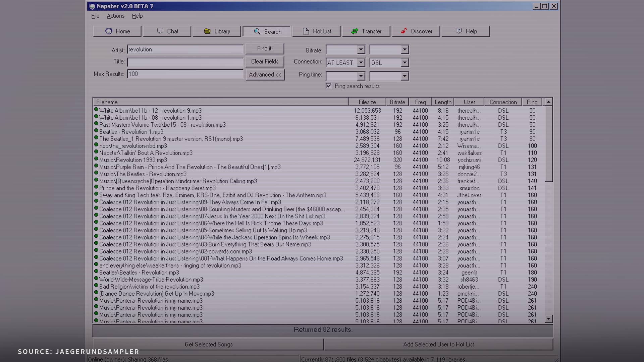Click green dot beside Talkin' Bout A Revolution.mp3
The width and height of the screenshot is (644, 362).
(96, 152)
